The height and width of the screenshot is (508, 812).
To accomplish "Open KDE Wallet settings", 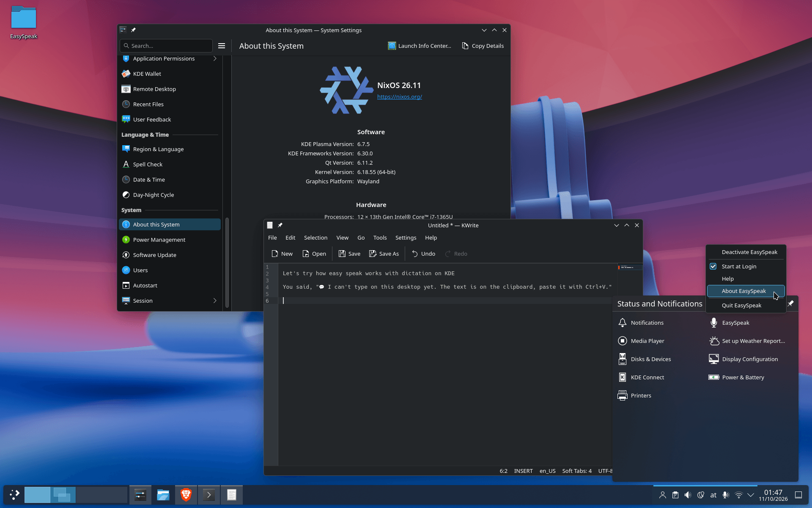I will pos(170,74).
